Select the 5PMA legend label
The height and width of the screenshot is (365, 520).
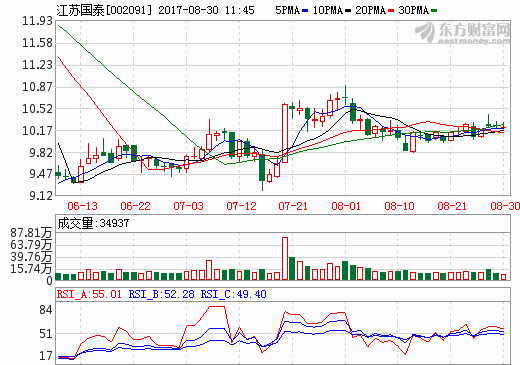click(287, 10)
